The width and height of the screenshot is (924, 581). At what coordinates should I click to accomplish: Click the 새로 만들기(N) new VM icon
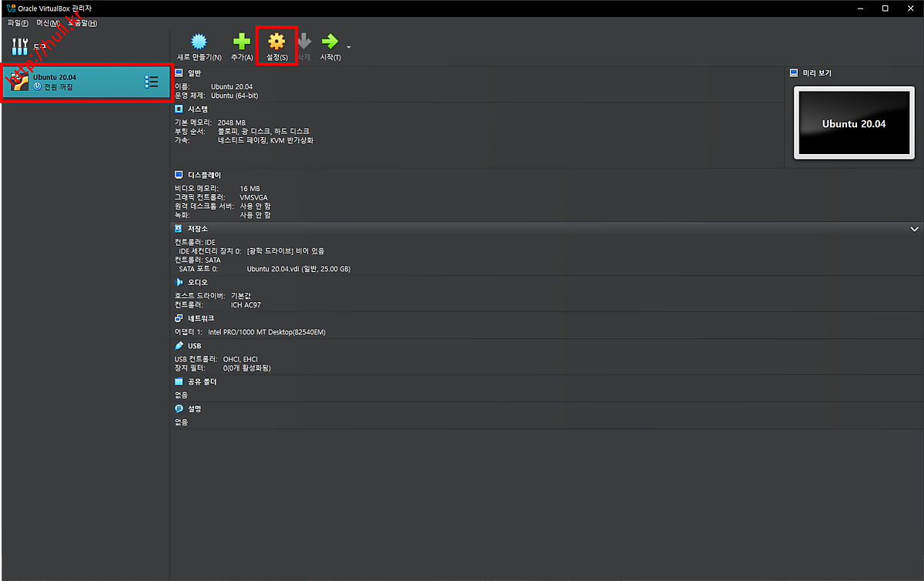point(199,42)
